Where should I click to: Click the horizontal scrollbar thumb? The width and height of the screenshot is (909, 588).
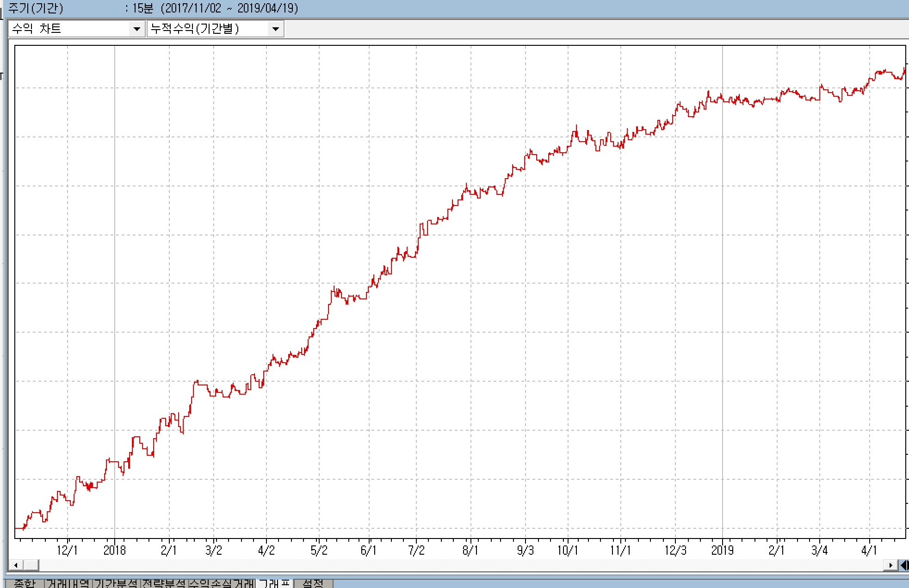point(31,565)
